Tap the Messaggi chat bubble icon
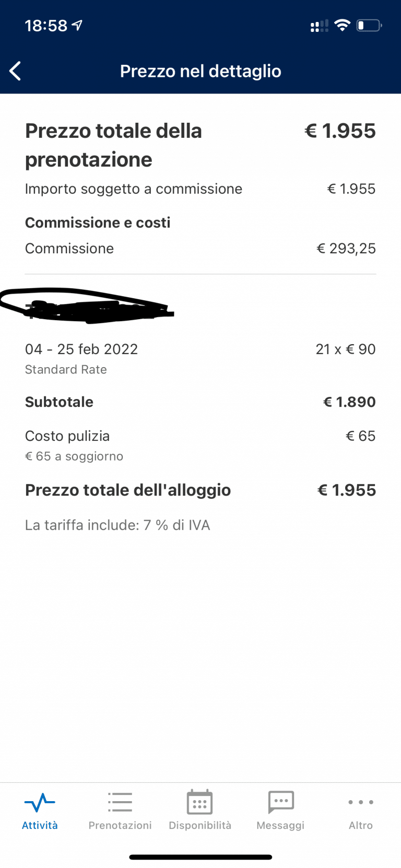This screenshot has width=401, height=868. (x=281, y=802)
